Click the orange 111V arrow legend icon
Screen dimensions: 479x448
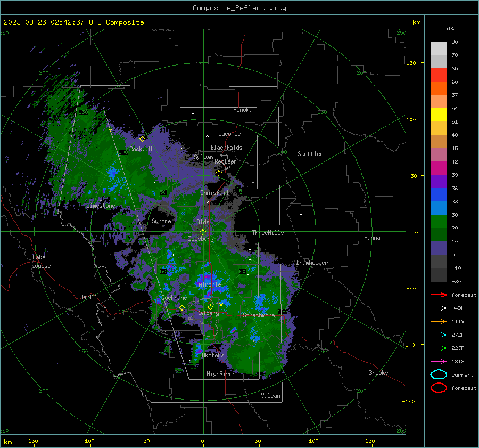coord(439,321)
